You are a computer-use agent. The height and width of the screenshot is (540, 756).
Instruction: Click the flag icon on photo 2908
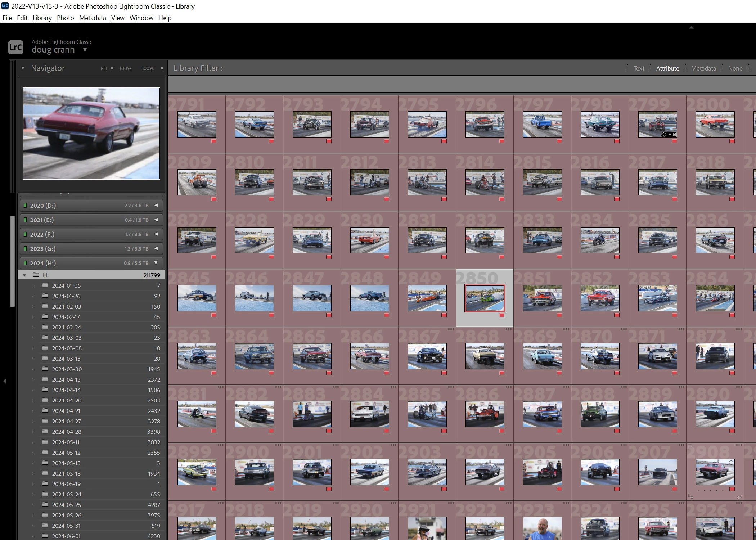pyautogui.click(x=690, y=446)
